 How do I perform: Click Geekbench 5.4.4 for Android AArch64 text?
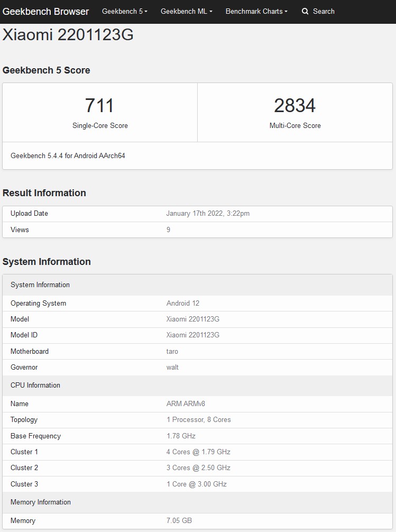click(x=68, y=155)
